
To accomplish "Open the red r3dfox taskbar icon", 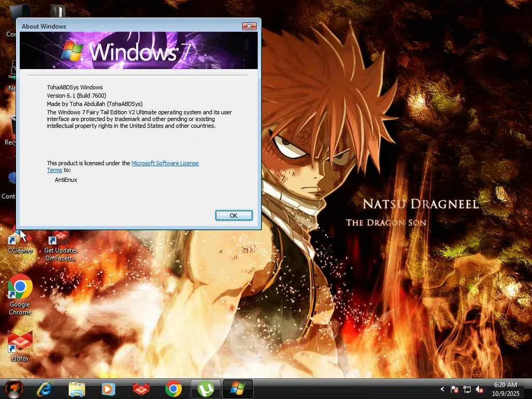I will (x=141, y=389).
